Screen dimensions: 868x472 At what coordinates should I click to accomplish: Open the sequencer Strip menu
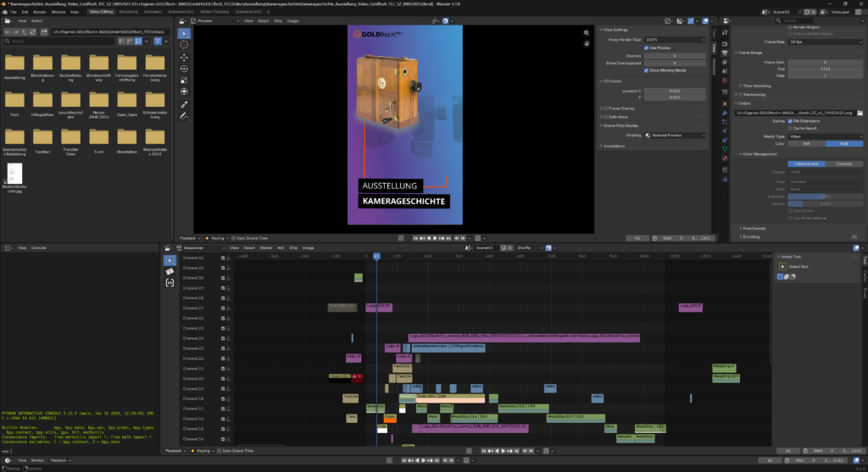pos(293,248)
